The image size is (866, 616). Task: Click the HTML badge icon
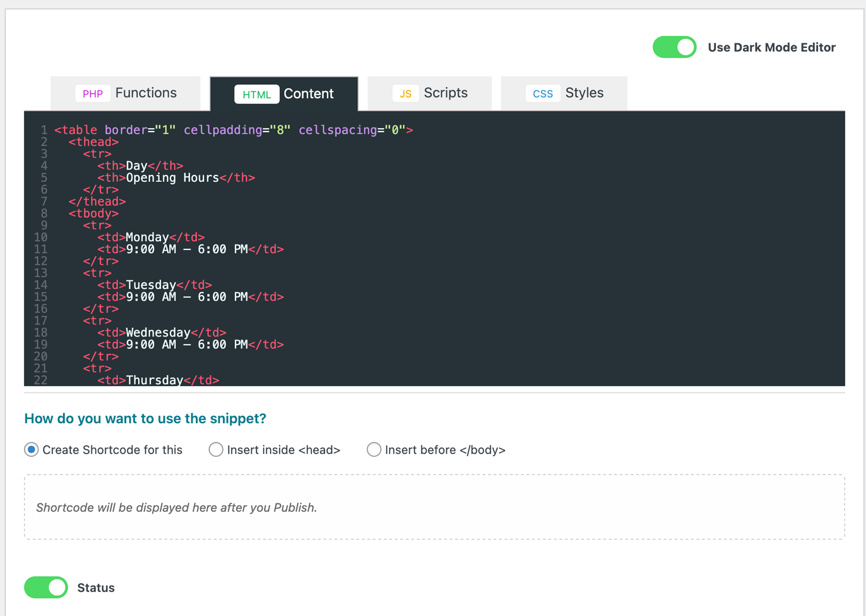256,94
